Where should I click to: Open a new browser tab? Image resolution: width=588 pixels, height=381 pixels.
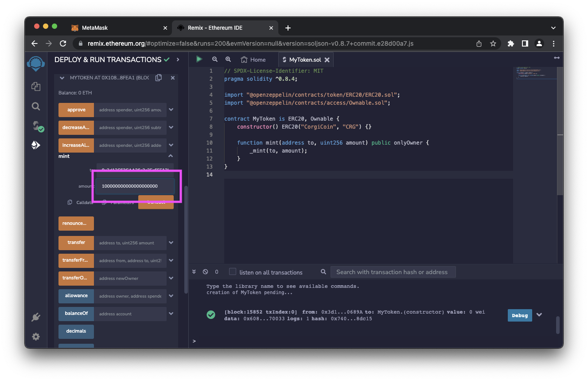[x=288, y=27]
